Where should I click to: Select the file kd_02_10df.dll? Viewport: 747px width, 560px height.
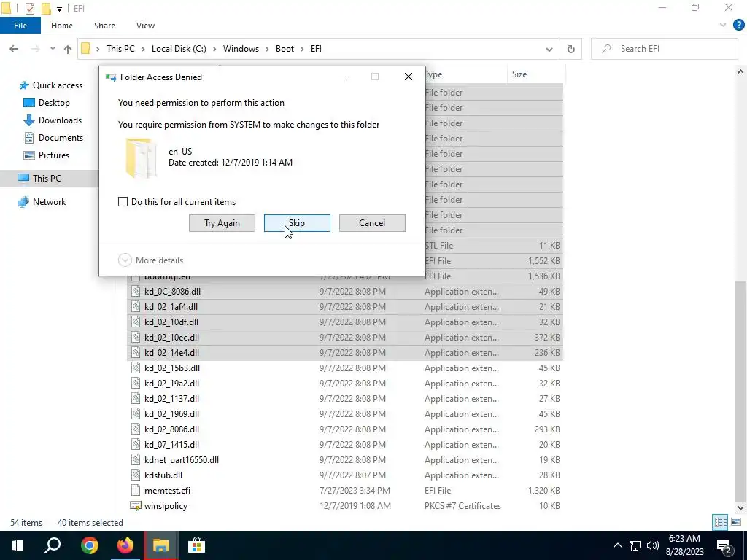pos(171,322)
